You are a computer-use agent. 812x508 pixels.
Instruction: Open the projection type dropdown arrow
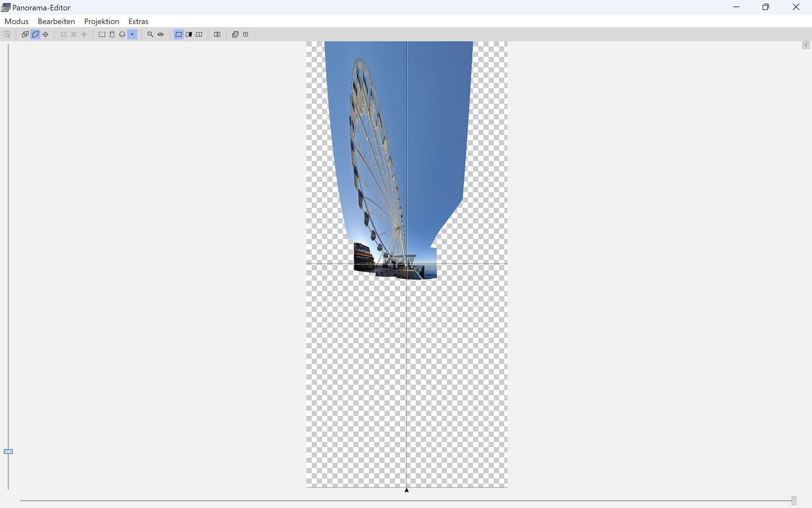click(132, 35)
